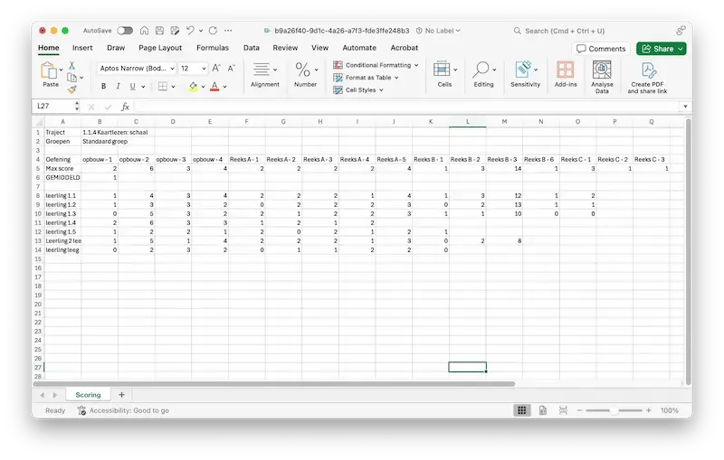Image resolution: width=724 pixels, height=460 pixels.
Task: Click the Format Painter brush icon
Action: pyautogui.click(x=72, y=89)
